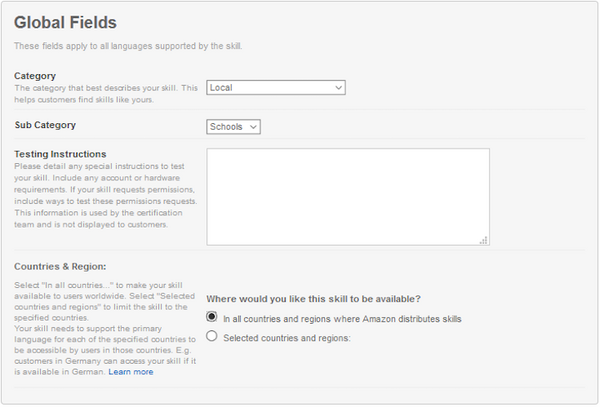Viewport: 600px width, 407px height.
Task: Select the "In all countries and regions" radio button
Action: point(211,317)
